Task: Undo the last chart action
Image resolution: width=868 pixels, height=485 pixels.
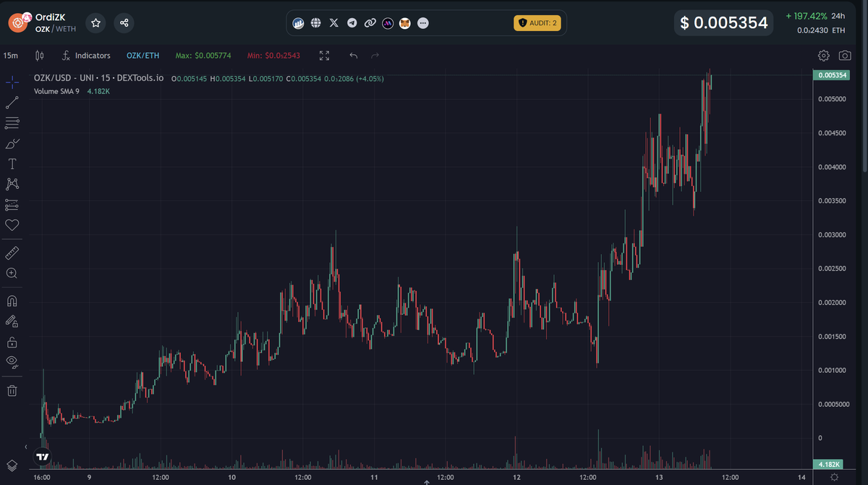Action: [x=354, y=56]
